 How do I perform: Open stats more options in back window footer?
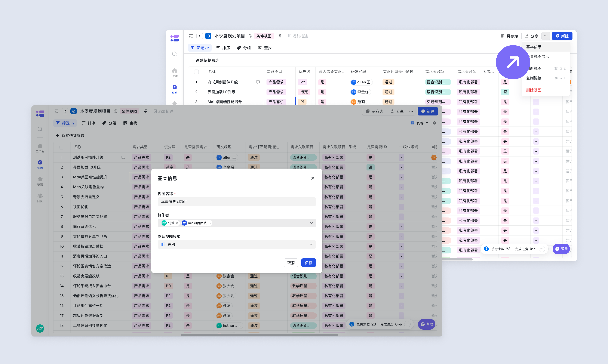[x=542, y=249]
